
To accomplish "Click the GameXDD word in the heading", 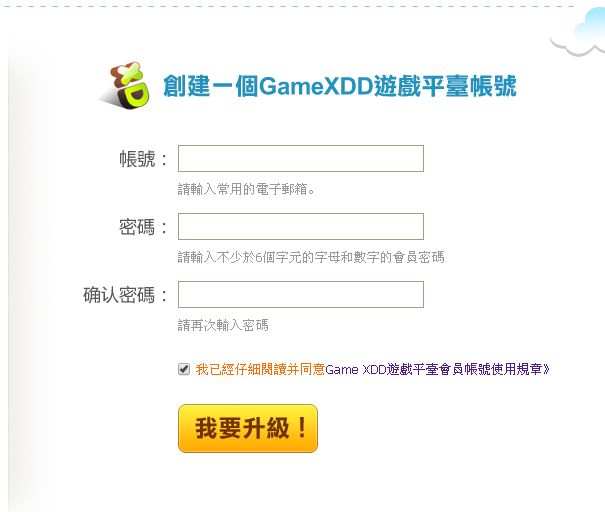I will click(316, 86).
